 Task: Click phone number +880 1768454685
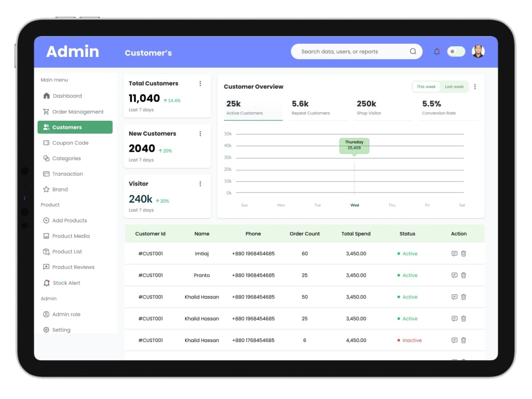pyautogui.click(x=253, y=340)
